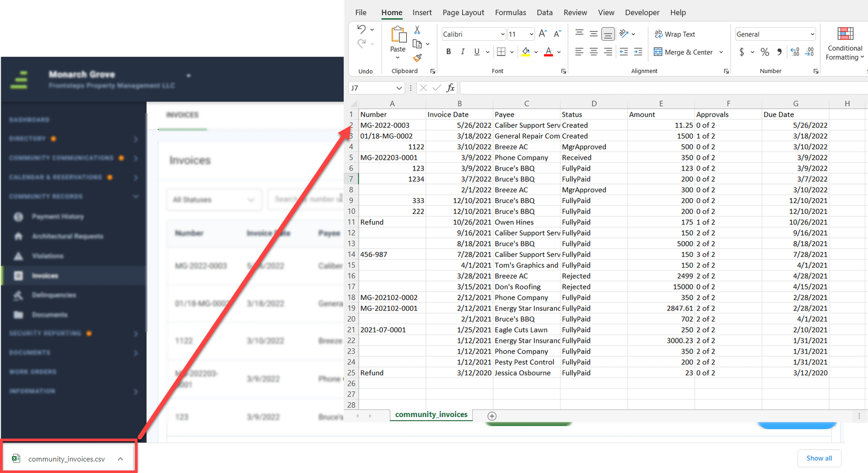Click the Undo icon in Excel
Screen dimensions: 868x473
coord(361,29)
